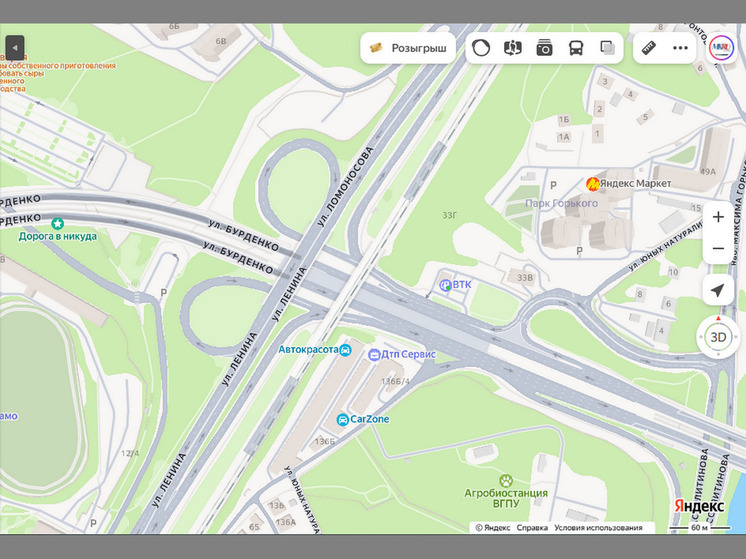This screenshot has width=746, height=559.
Task: Select the ruler distance tool
Action: (649, 48)
